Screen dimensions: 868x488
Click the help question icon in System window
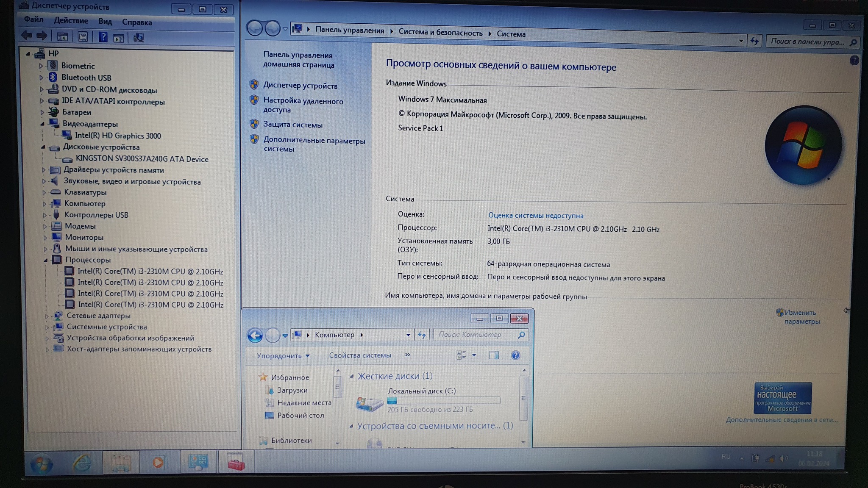pos(854,61)
